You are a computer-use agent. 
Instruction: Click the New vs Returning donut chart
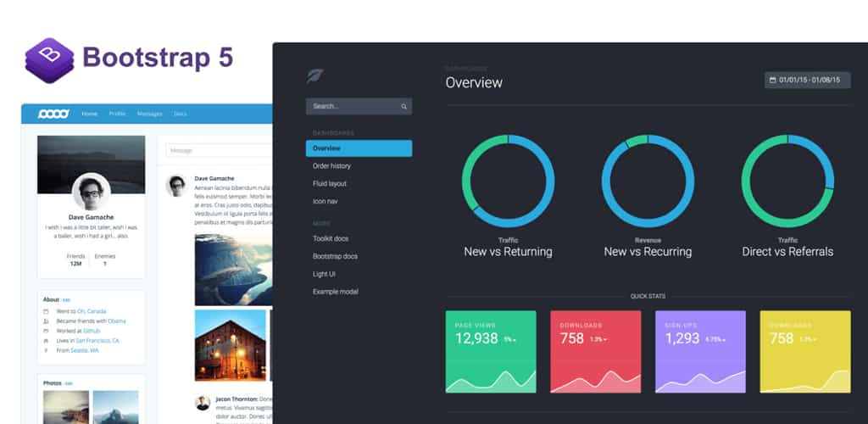[x=509, y=181]
